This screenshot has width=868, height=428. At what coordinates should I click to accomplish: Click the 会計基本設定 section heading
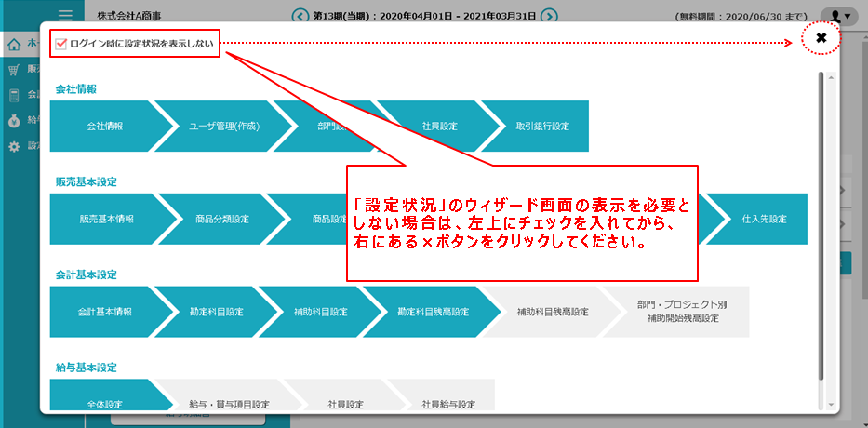pyautogui.click(x=87, y=274)
